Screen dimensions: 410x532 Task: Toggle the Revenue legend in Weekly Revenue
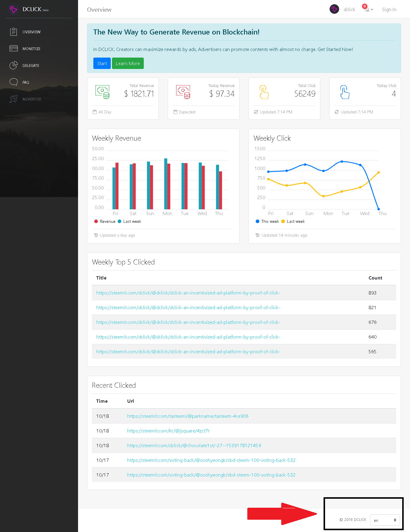click(105, 221)
